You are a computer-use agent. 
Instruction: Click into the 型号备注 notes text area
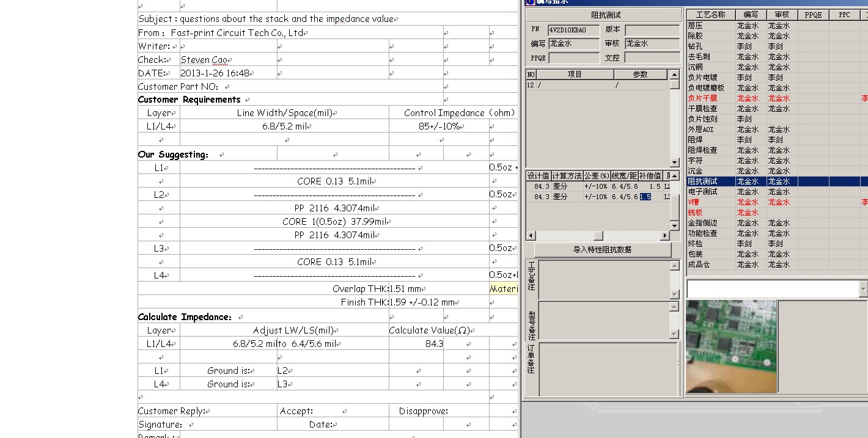tap(604, 321)
